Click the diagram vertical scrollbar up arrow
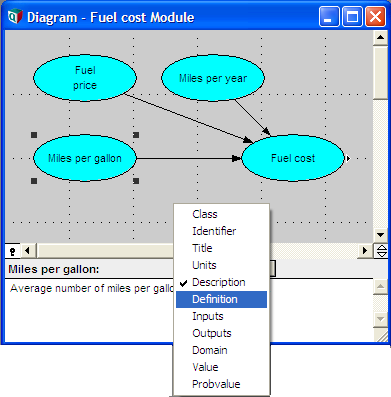Screen dimensions: 391x397 pyautogui.click(x=381, y=37)
